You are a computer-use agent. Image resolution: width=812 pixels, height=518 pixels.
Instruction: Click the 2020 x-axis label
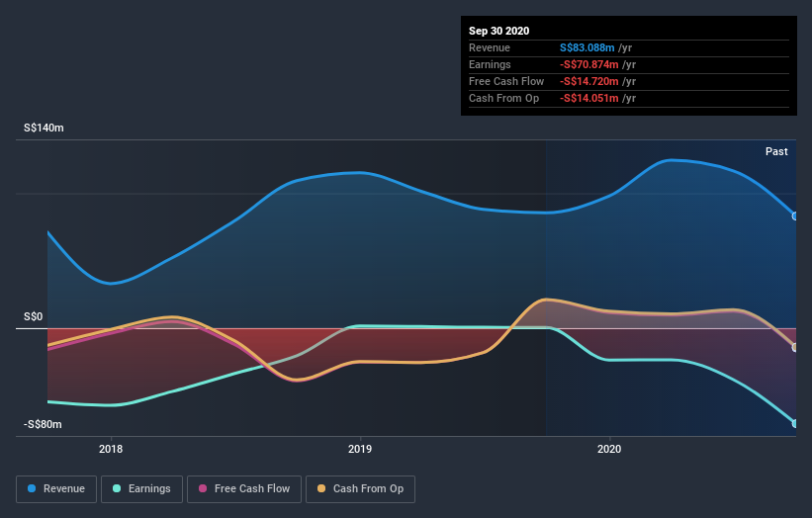click(609, 449)
